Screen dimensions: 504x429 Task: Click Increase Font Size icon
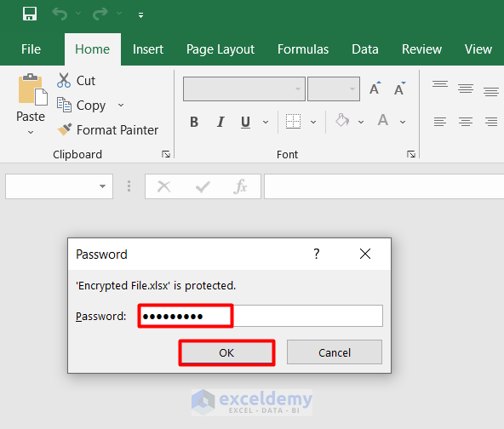[x=375, y=89]
